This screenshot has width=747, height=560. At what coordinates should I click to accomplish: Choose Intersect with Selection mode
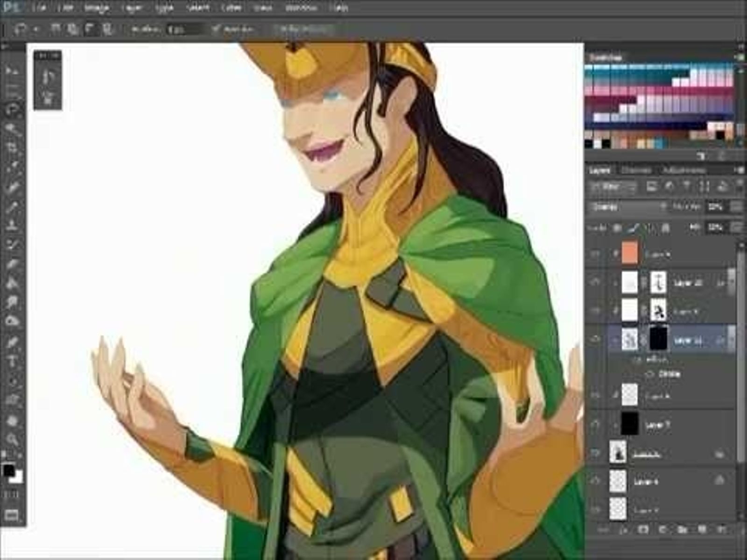pos(107,29)
